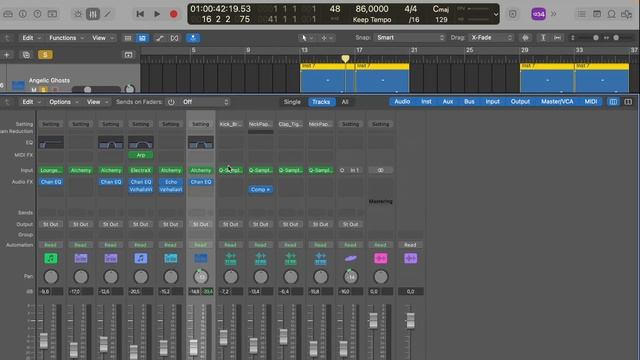Select the Tracks mixer view

(x=321, y=102)
